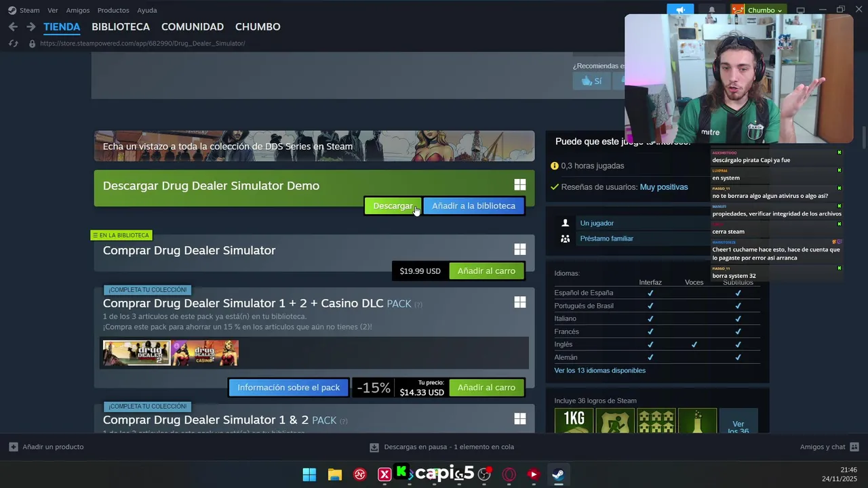Click Añadir a la biblioteca button
This screenshot has width=868, height=488.
click(x=473, y=206)
